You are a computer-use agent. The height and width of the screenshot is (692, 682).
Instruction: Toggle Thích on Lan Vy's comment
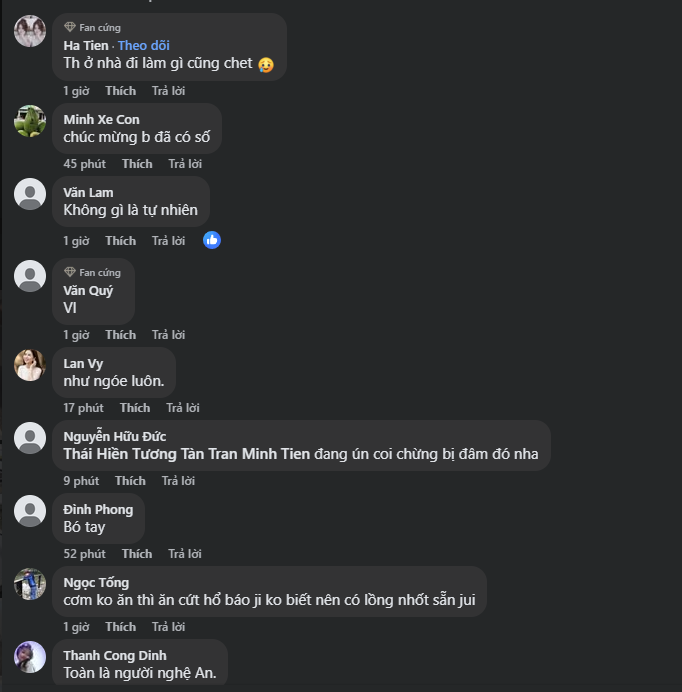135,408
